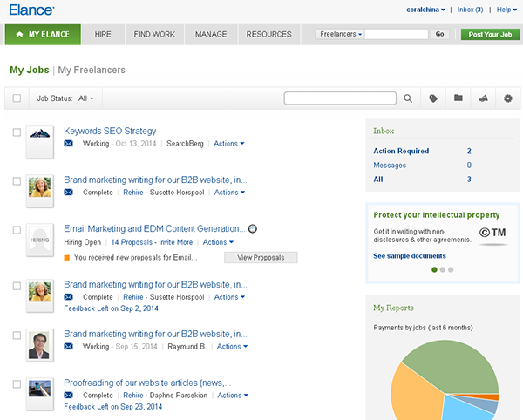The width and height of the screenshot is (523, 420).
Task: Select the second carousel dot
Action: tap(443, 269)
